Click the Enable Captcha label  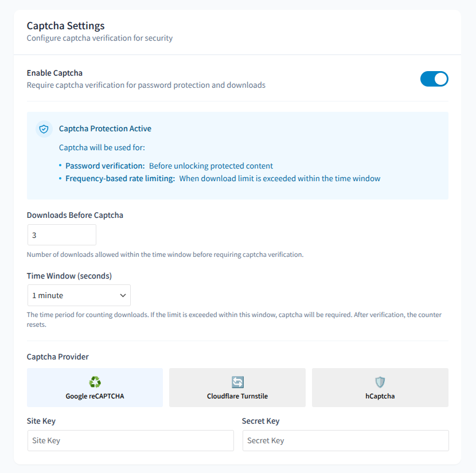(54, 73)
